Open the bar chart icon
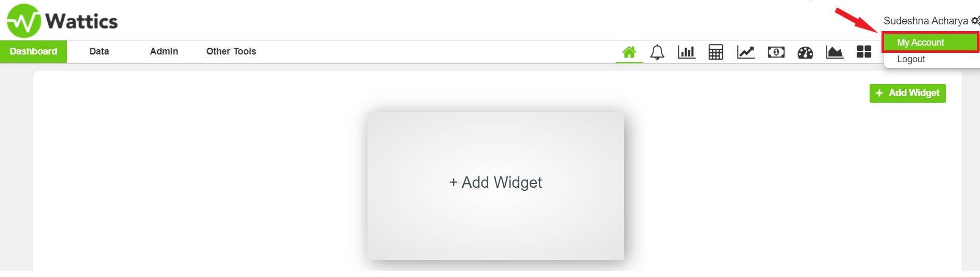980x277 pixels. click(x=686, y=52)
